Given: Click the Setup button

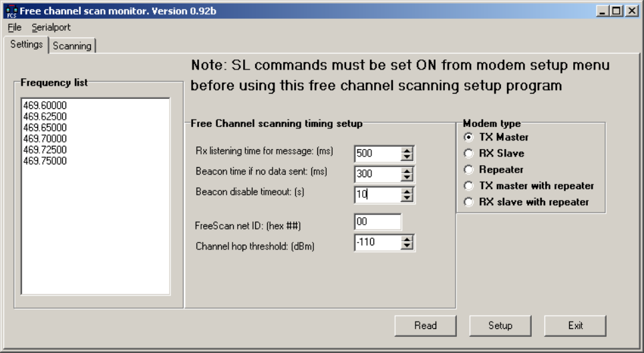Looking at the screenshot, I should (500, 326).
